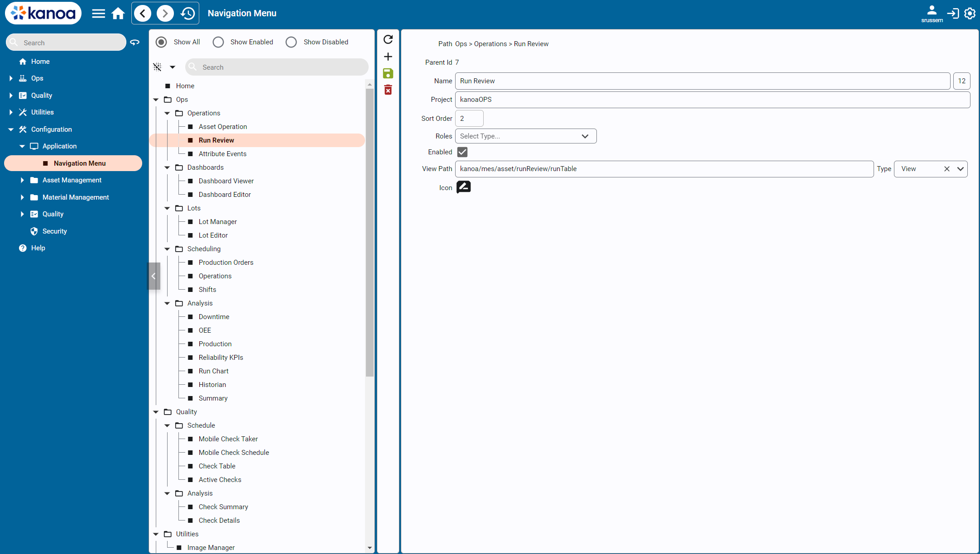This screenshot has width=980, height=554.
Task: Select Show Disabled radio button
Action: (291, 42)
